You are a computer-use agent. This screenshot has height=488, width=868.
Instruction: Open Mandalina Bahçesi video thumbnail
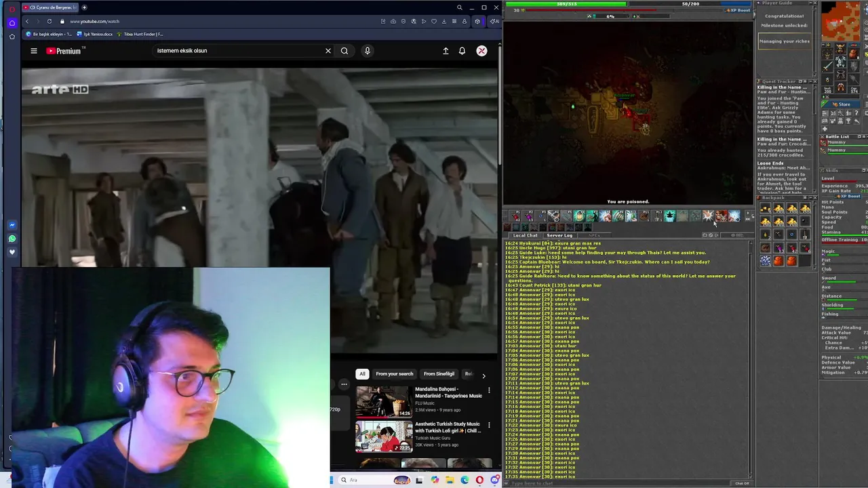pos(384,401)
